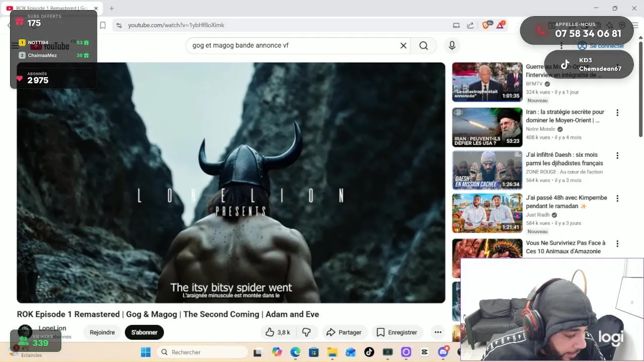Open title 'J'ai infiltré Daesh : six mois'
This screenshot has height=362, width=644.
point(565,159)
